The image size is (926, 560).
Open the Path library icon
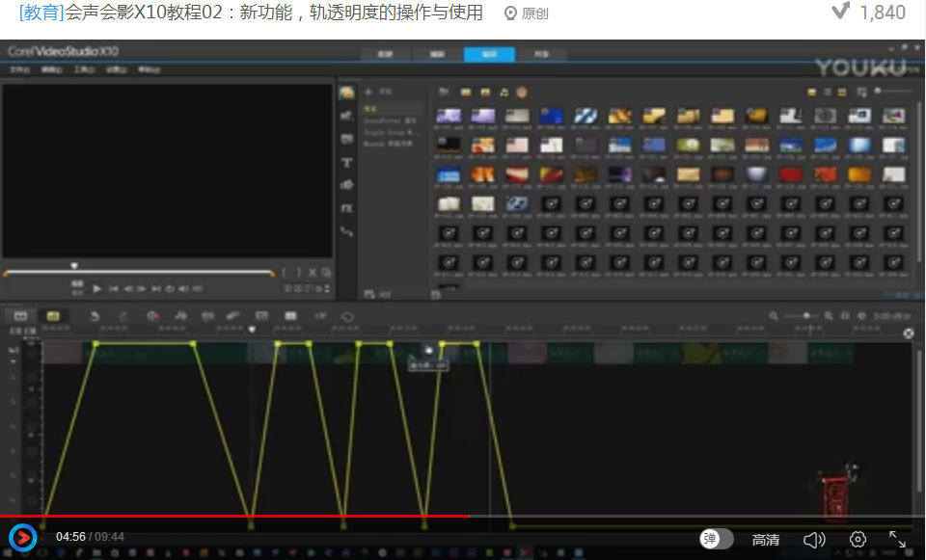point(346,232)
